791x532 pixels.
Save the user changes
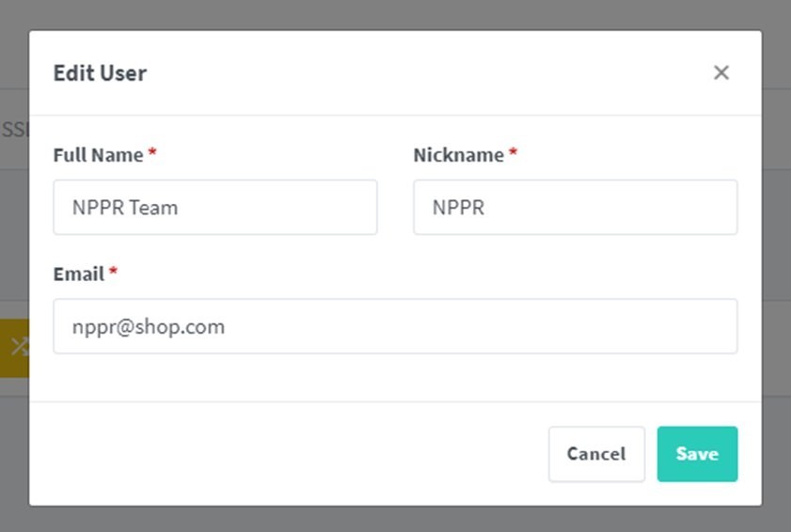pos(697,454)
